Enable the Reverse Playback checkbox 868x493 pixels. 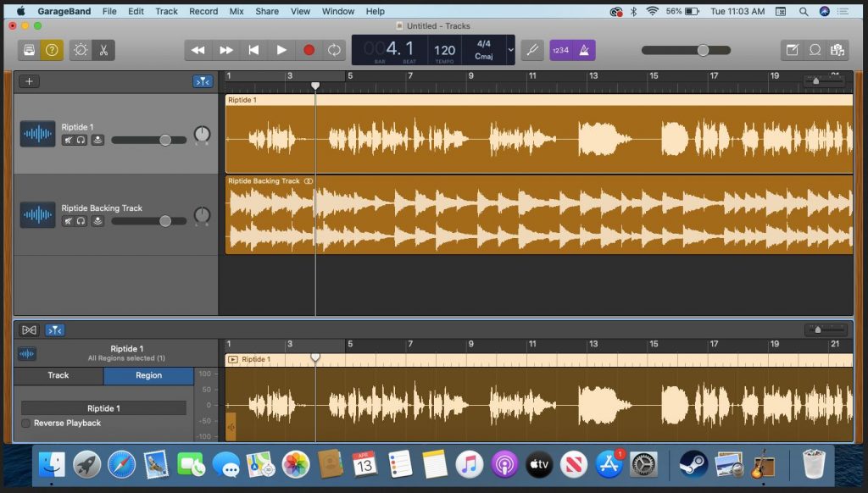point(26,424)
